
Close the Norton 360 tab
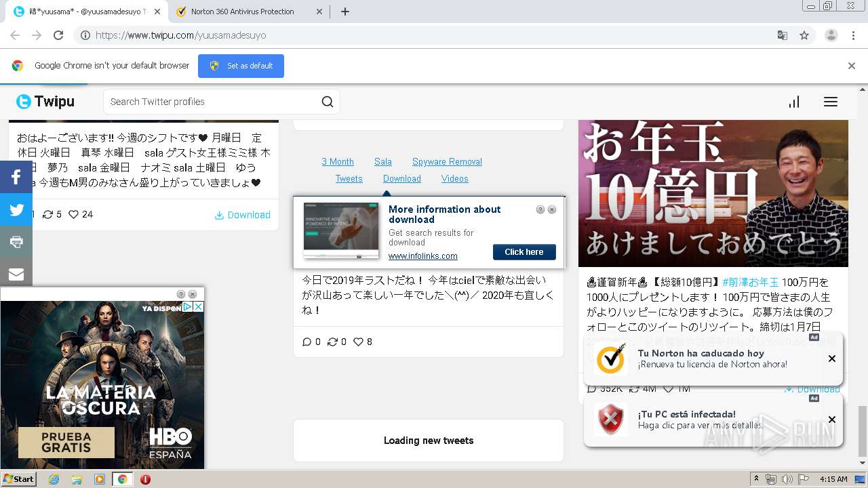pos(319,12)
